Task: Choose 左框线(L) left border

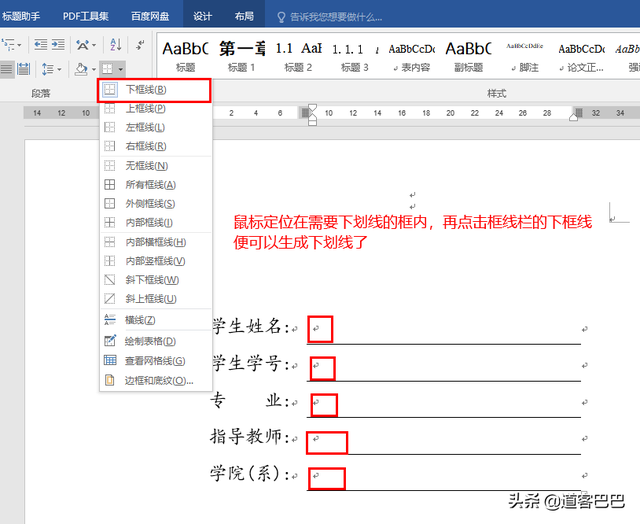Action: (155, 127)
